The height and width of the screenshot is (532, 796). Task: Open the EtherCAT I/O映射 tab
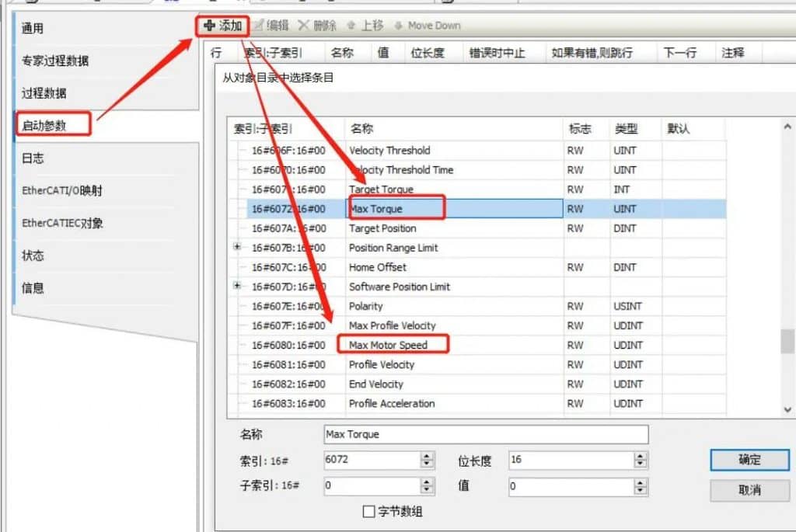62,190
